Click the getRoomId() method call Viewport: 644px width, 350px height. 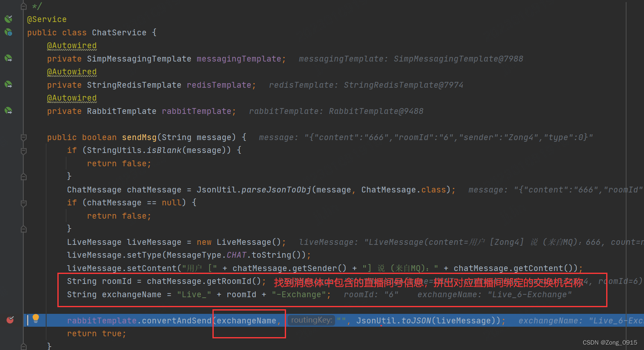click(x=234, y=281)
